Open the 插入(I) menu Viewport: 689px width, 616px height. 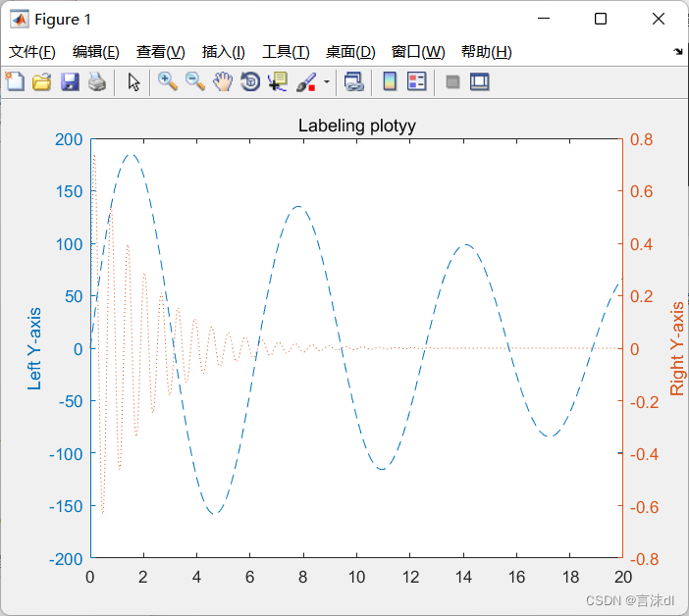coord(223,52)
